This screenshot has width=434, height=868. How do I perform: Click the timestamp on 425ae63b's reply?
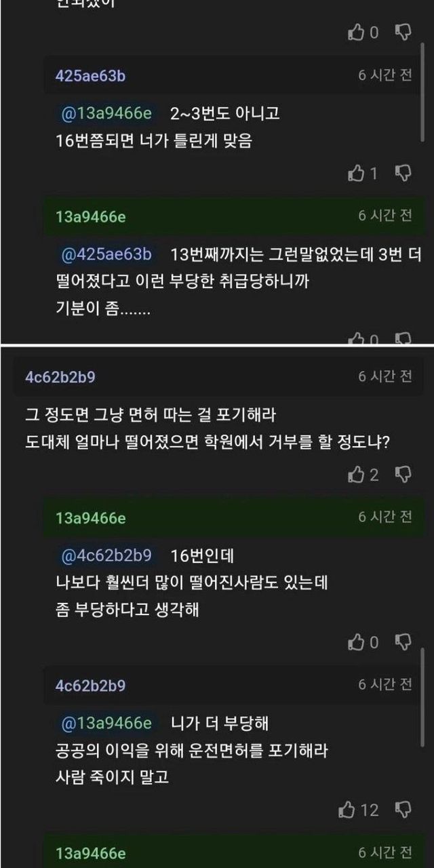tap(385, 75)
